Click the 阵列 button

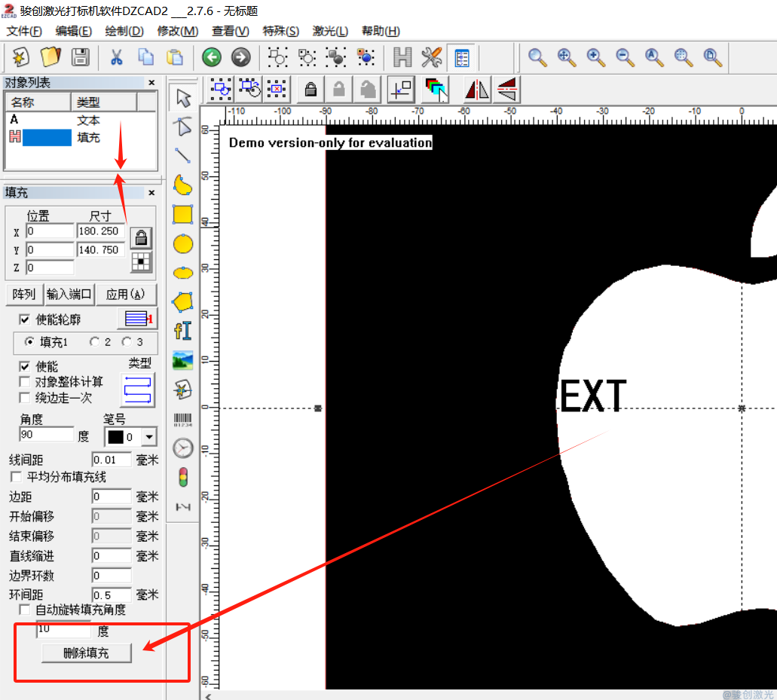[x=24, y=295]
